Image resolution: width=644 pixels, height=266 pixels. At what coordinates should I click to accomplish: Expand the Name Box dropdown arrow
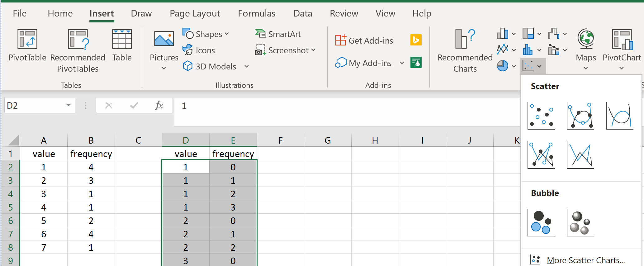coord(69,106)
